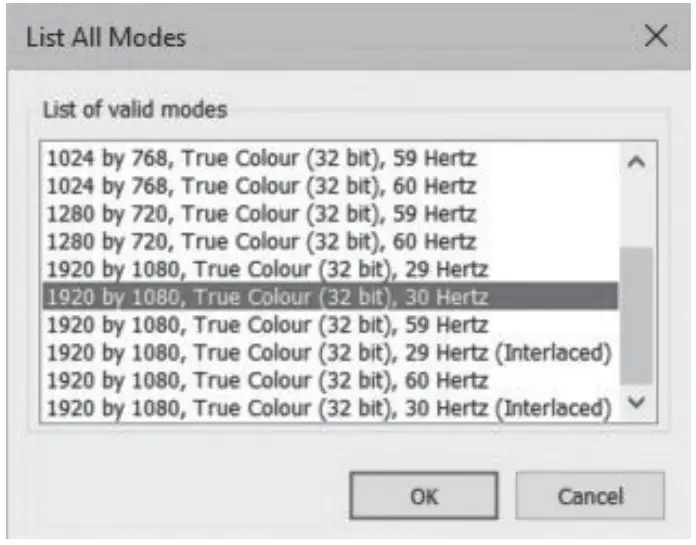Close the List All Modes dialog
Image resolution: width=696 pixels, height=545 pixels.
pyautogui.click(x=656, y=38)
